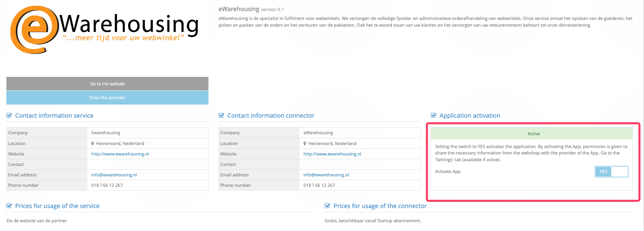The width and height of the screenshot is (644, 231).
Task: Toggle the Activate App YES switch
Action: coord(611,172)
